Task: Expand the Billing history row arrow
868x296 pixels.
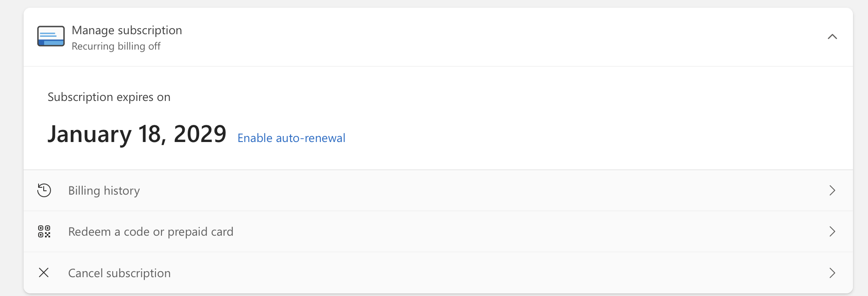Action: click(832, 190)
